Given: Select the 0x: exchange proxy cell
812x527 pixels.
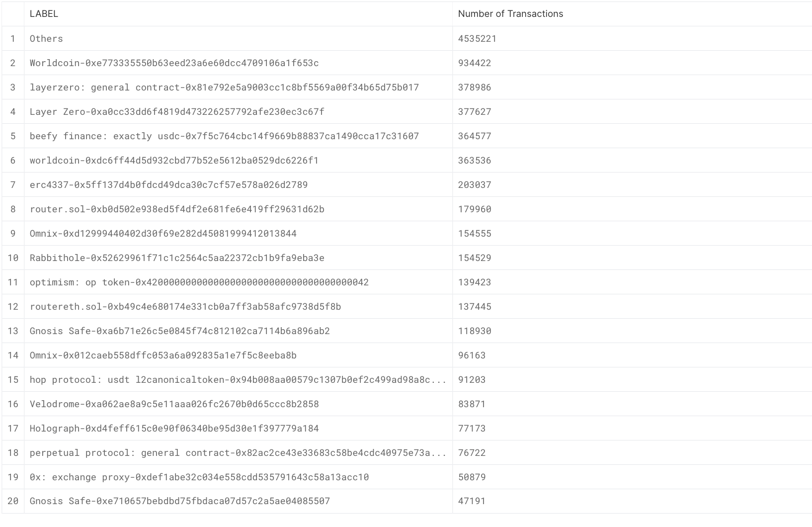Looking at the screenshot, I should pos(199,477).
